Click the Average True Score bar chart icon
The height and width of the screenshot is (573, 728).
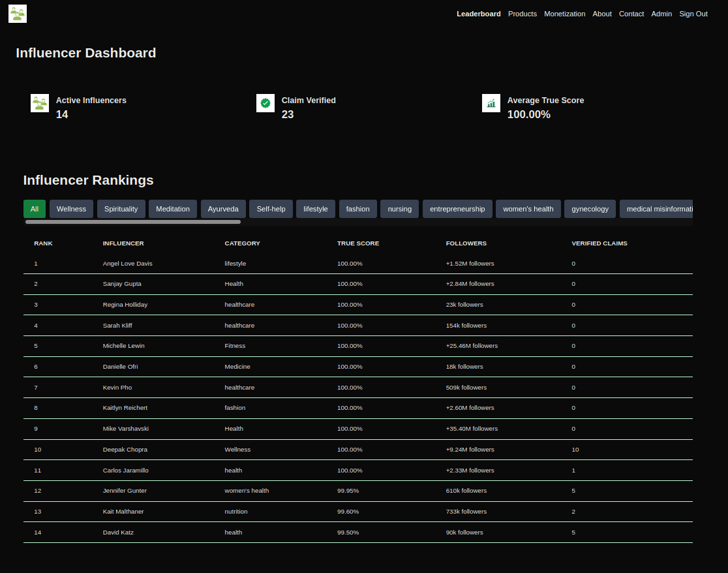pos(491,102)
